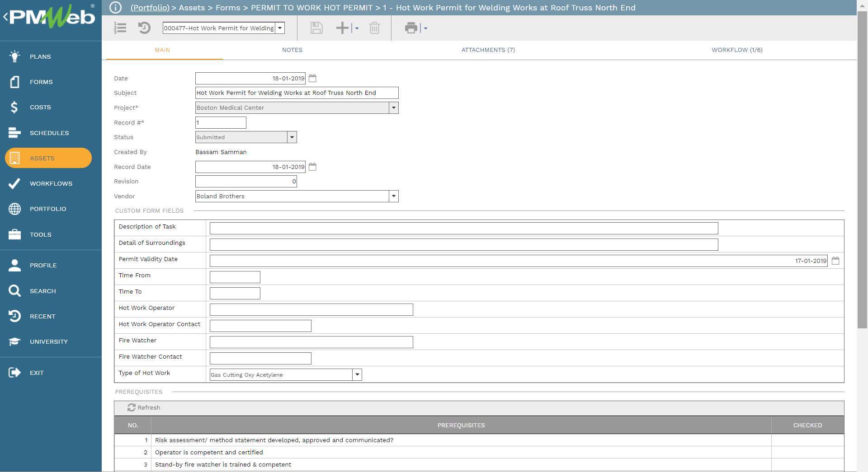
Task: Expand the add-record options arrow
Action: point(357,28)
